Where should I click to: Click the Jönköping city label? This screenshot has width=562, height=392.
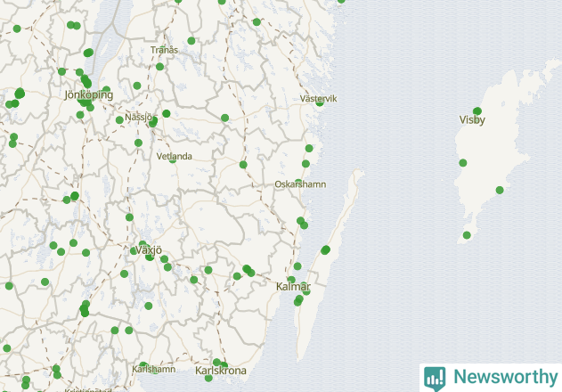coord(88,95)
